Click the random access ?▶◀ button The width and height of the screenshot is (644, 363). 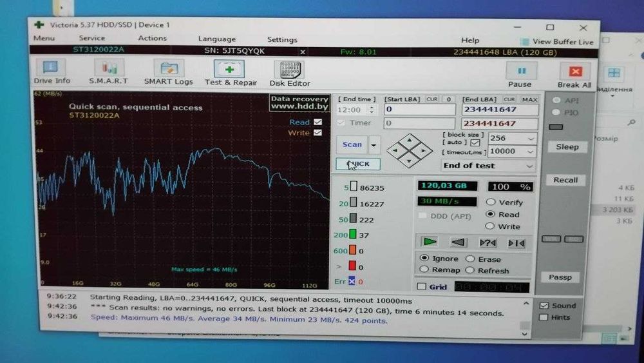(488, 243)
